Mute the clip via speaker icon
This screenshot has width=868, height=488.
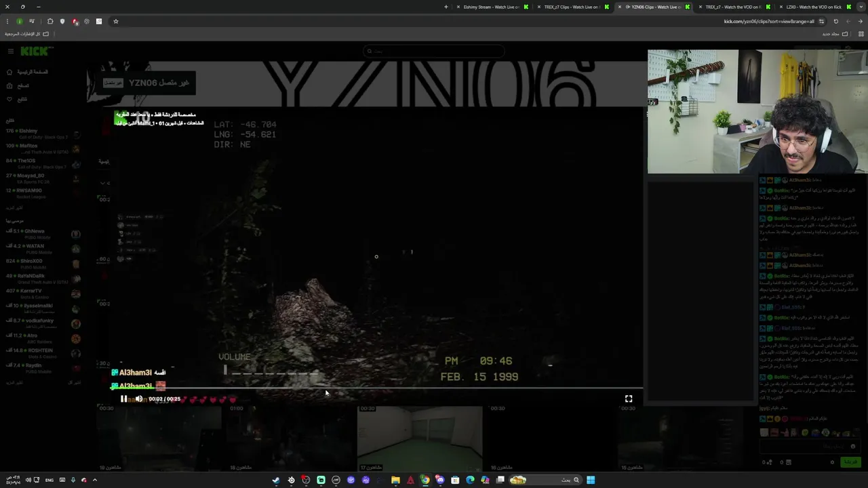tap(139, 399)
